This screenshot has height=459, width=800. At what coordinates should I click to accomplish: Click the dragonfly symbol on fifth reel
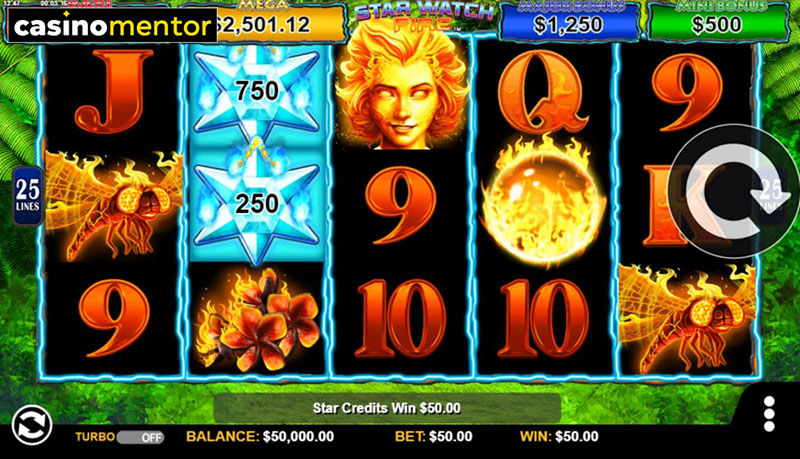[687, 319]
